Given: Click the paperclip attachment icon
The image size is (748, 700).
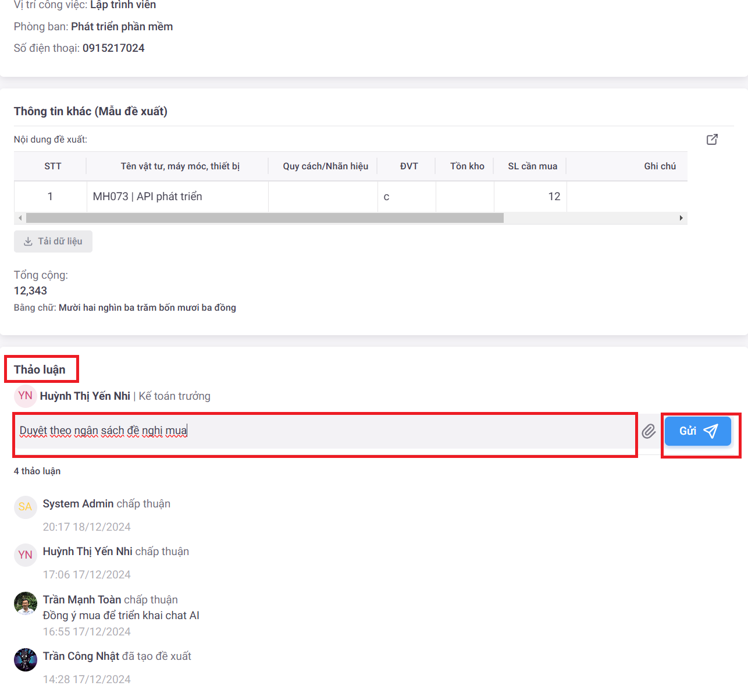Looking at the screenshot, I should tap(649, 431).
